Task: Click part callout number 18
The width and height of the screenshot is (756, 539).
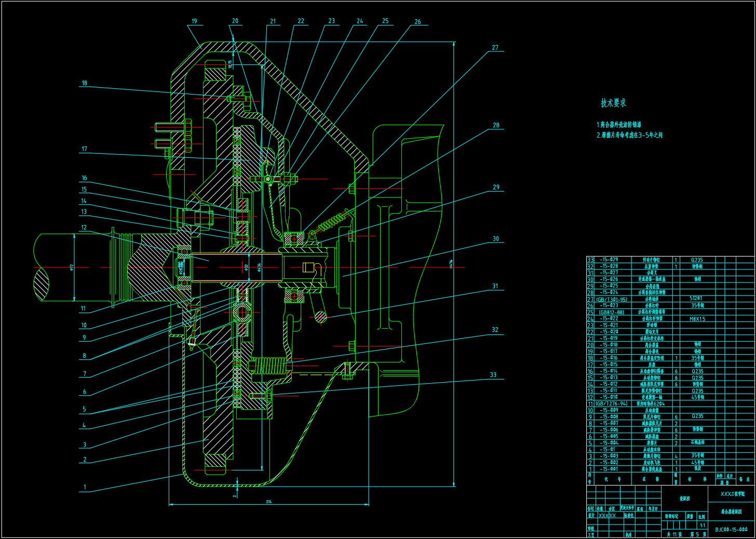Action: 84,83
